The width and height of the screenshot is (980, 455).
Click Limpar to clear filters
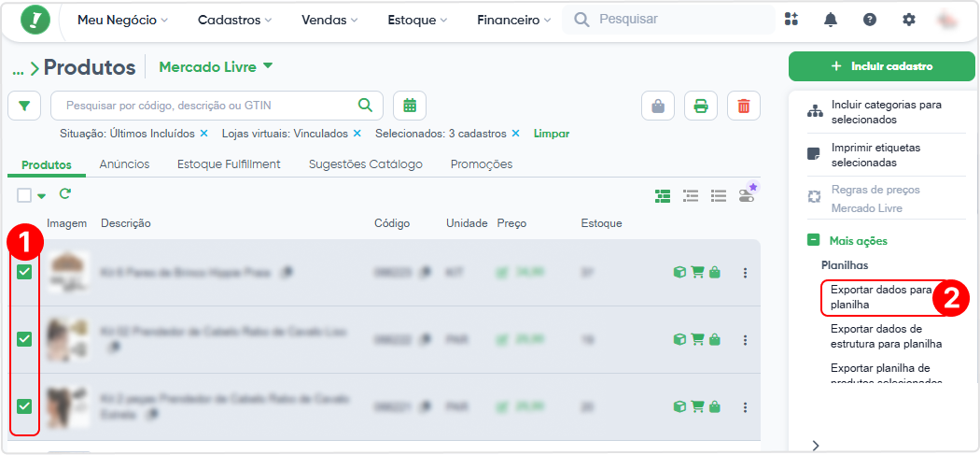pos(552,134)
